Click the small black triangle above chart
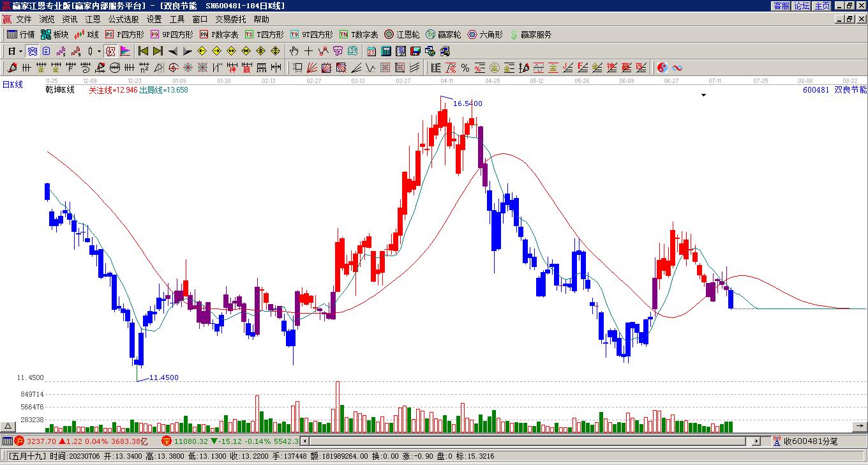 pos(703,95)
